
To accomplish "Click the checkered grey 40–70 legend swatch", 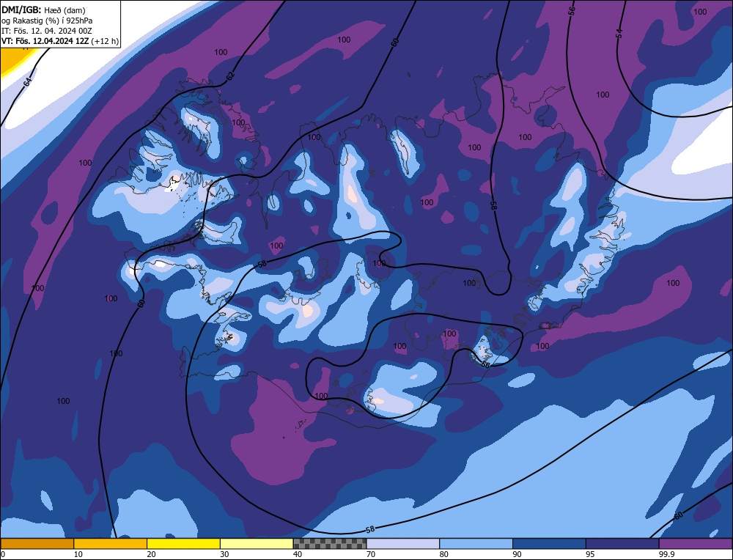I will click(x=330, y=544).
